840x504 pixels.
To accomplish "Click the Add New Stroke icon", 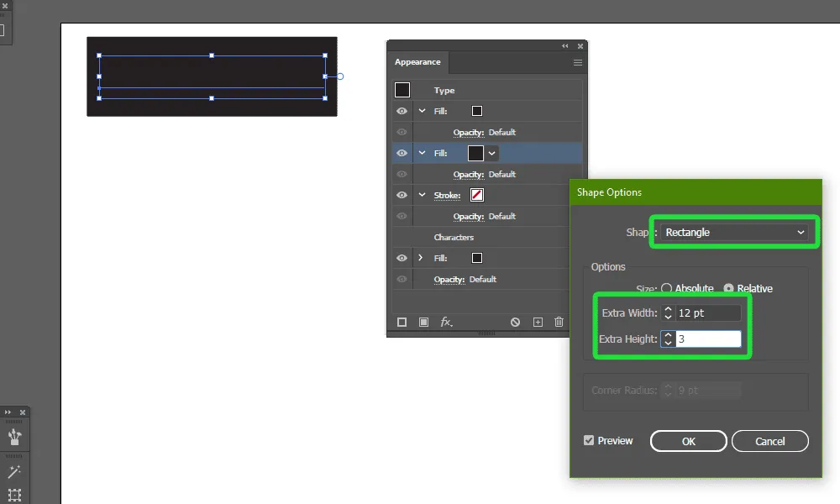I will pos(402,322).
